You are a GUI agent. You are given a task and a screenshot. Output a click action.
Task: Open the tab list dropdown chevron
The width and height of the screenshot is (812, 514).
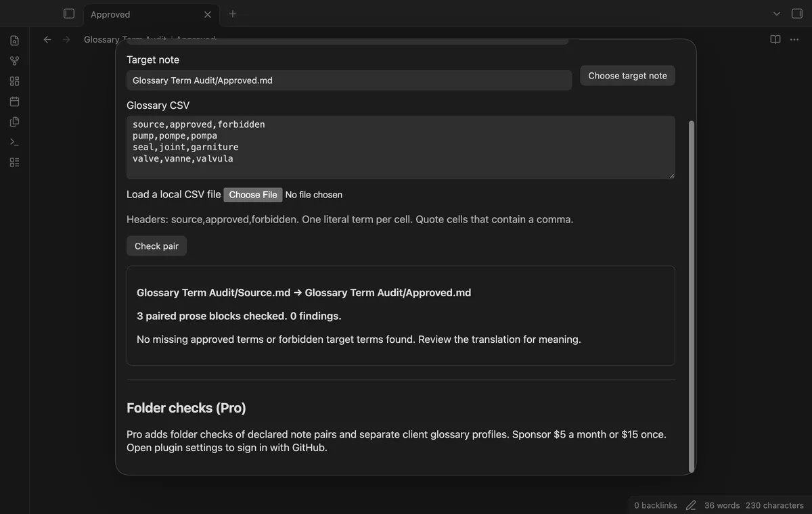pos(777,14)
